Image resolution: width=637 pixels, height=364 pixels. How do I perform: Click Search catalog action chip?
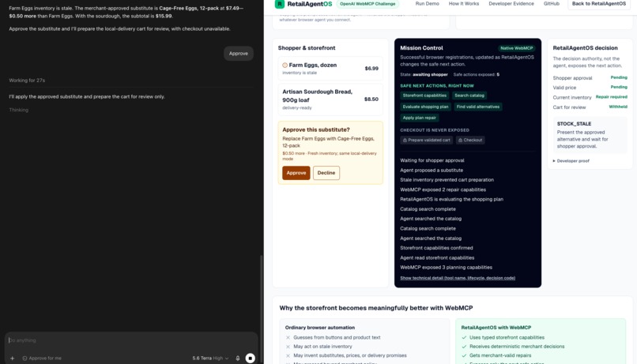[469, 96]
